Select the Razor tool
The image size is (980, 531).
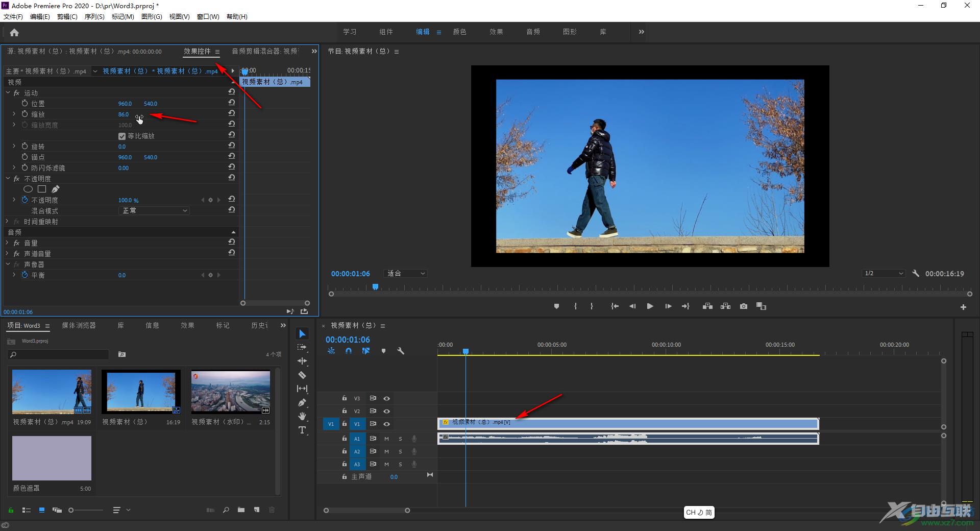click(302, 375)
